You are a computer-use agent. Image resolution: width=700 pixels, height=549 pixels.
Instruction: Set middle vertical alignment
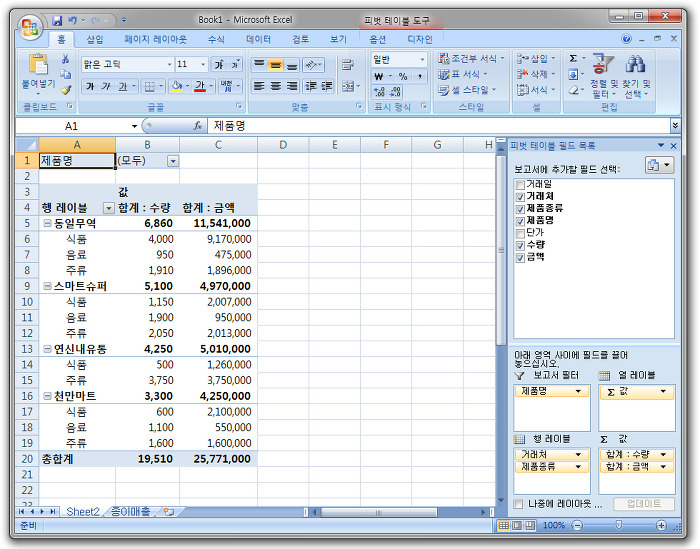[x=275, y=65]
